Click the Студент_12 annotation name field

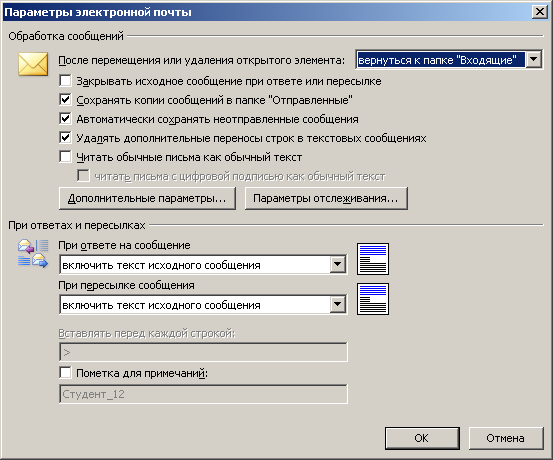203,394
